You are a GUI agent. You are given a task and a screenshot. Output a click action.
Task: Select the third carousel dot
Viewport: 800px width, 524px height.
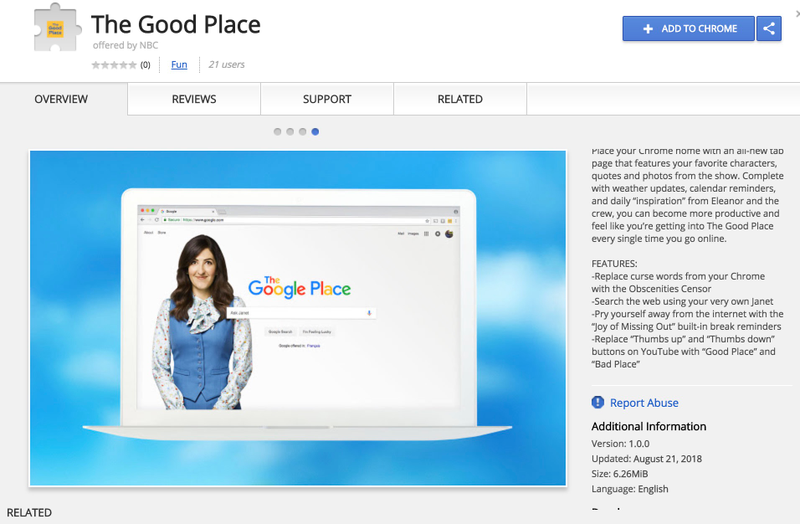point(303,132)
